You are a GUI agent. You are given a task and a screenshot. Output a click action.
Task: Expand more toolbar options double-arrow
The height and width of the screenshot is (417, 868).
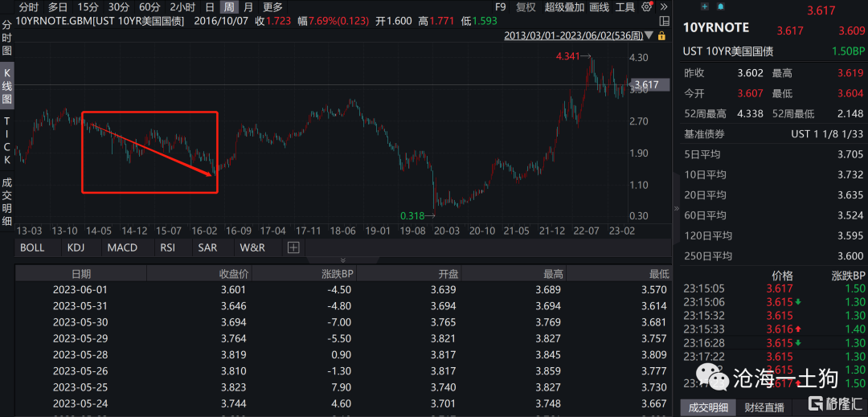click(662, 7)
